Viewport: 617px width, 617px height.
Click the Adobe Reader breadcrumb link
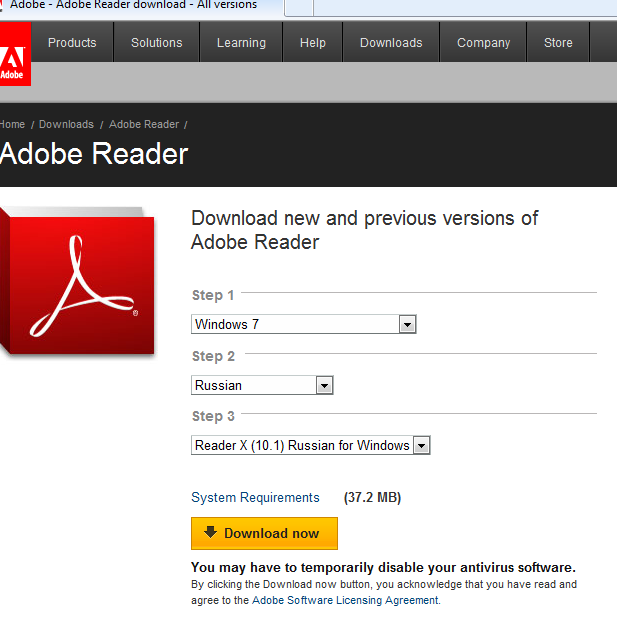144,124
